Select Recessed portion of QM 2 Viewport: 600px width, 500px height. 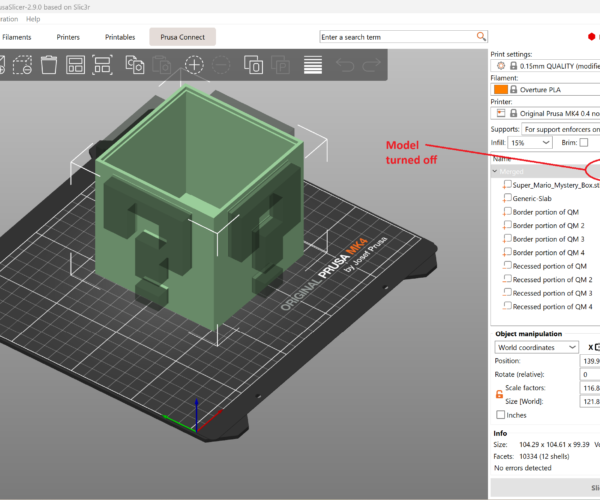click(552, 280)
